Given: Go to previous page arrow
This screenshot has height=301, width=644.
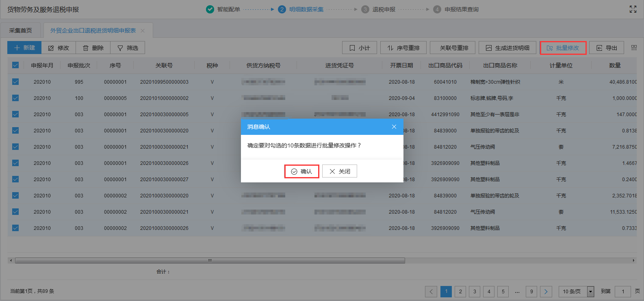Looking at the screenshot, I should pos(431,291).
